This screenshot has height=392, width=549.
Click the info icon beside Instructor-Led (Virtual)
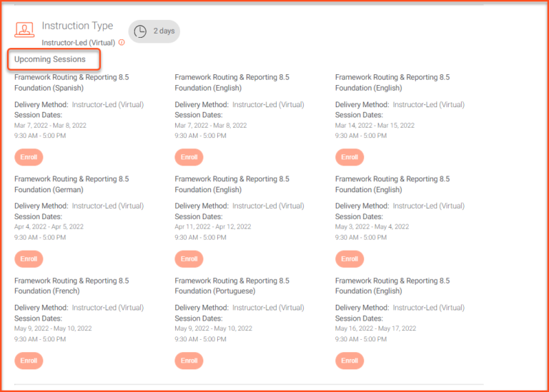click(x=122, y=43)
